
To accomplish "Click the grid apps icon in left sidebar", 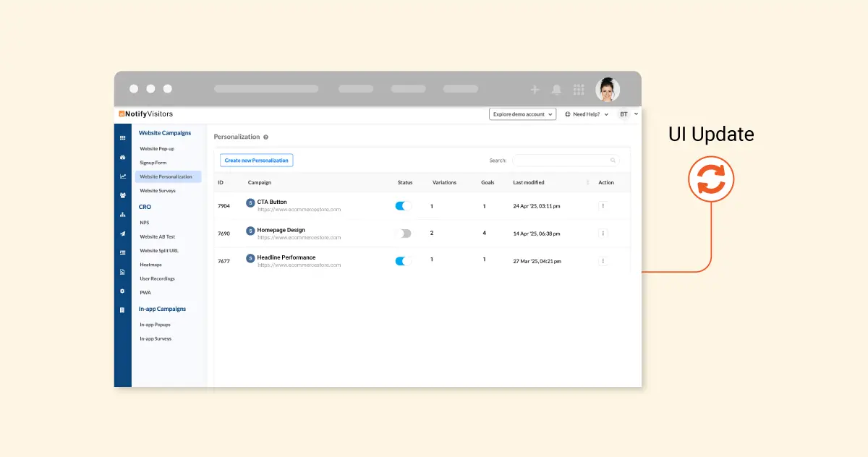I will point(122,138).
